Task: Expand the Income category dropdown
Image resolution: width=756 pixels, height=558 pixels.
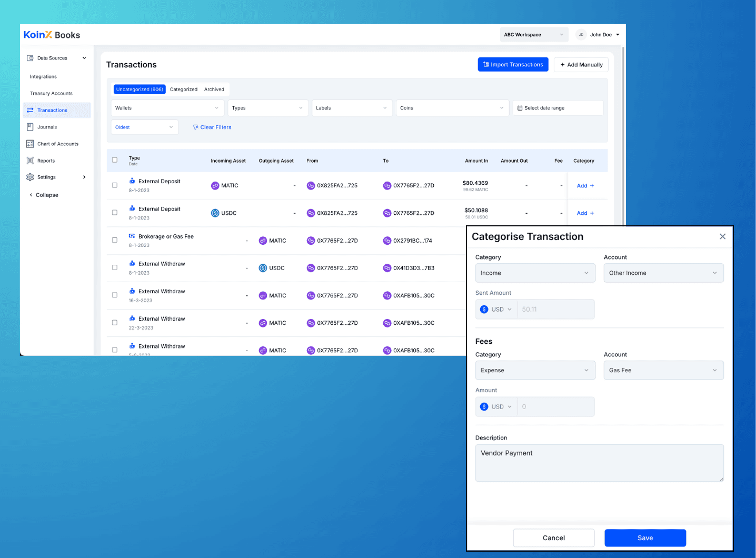Action: 535,273
